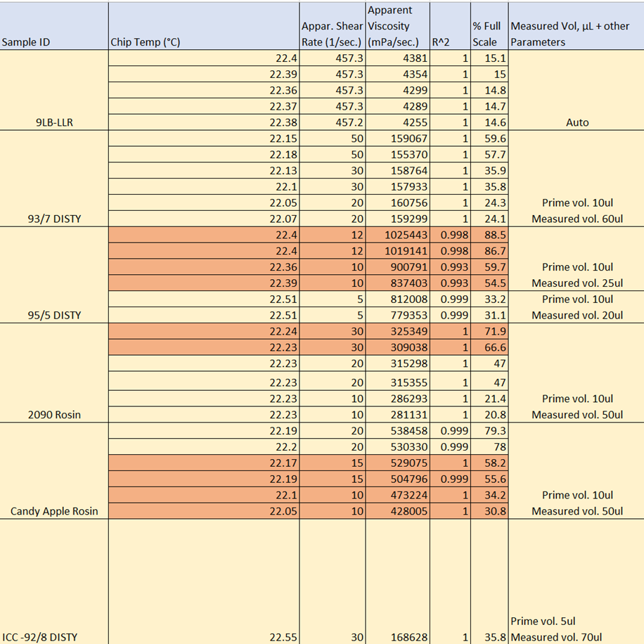Screen dimensions: 644x644
Task: Click viscosity value 157933
Action: click(x=397, y=186)
